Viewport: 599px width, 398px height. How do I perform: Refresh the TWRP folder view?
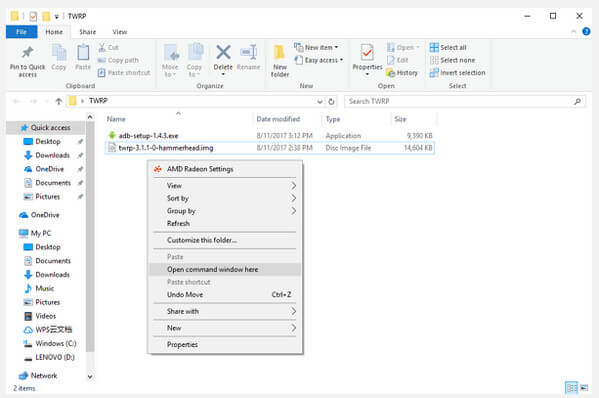click(331, 101)
